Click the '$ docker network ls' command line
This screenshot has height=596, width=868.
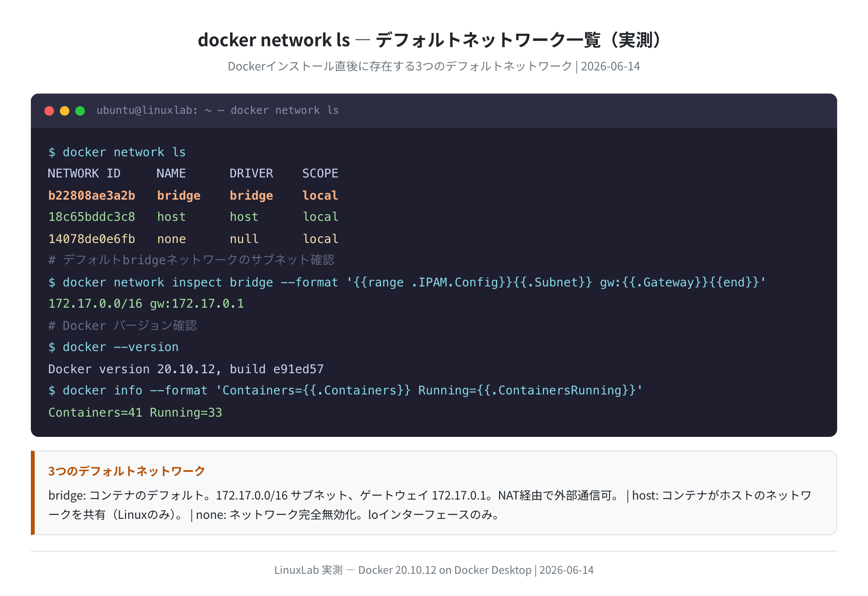(x=117, y=152)
